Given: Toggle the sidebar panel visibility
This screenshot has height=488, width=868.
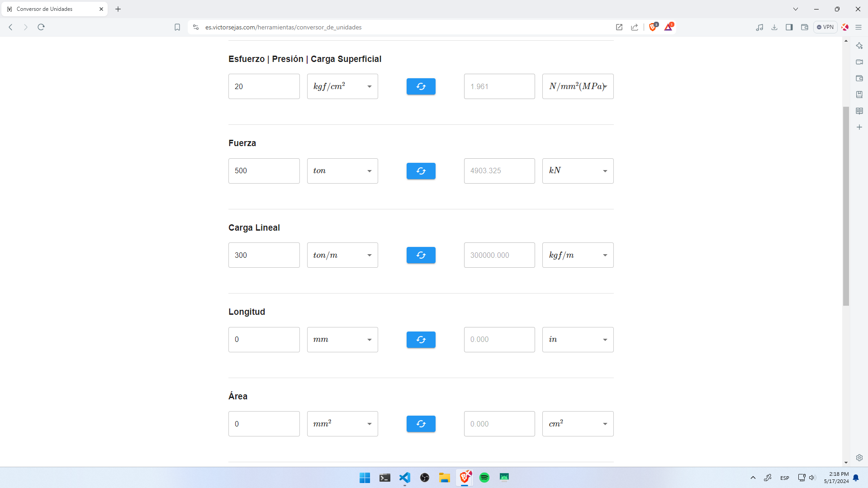Looking at the screenshot, I should 790,27.
